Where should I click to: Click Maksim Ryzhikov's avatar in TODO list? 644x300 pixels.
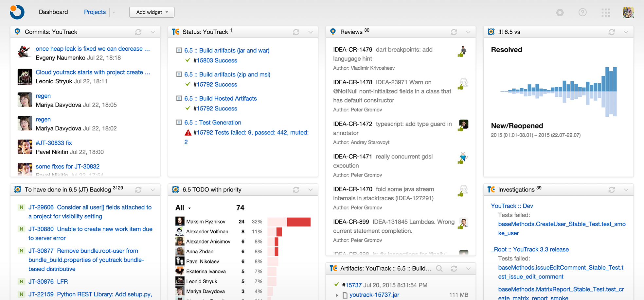180,221
